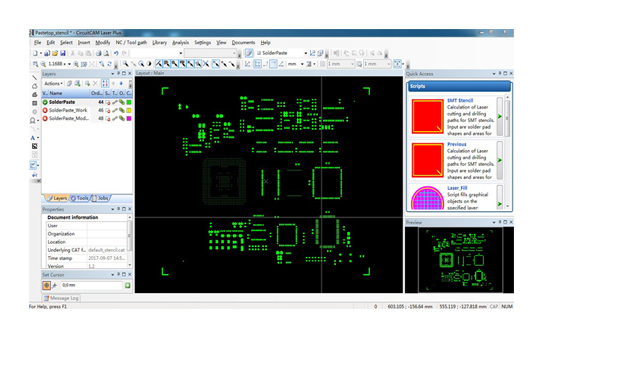Screen dimensions: 640x370
Task: Click the Open folder icon
Action: (x=55, y=53)
